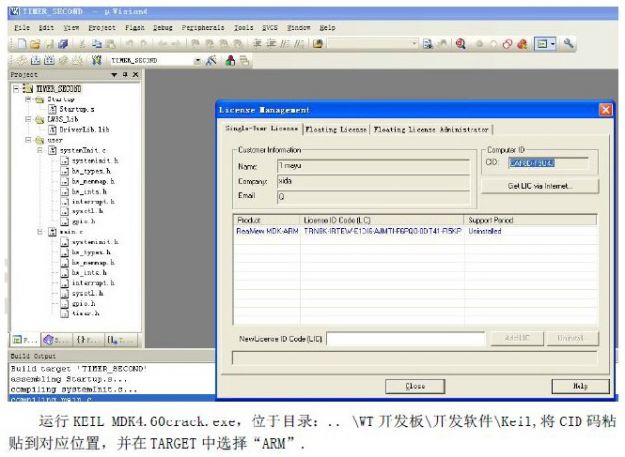Screen dimensions: 625x457
Task: Open the Project panel dropdown arrow menu
Action: click(x=114, y=75)
